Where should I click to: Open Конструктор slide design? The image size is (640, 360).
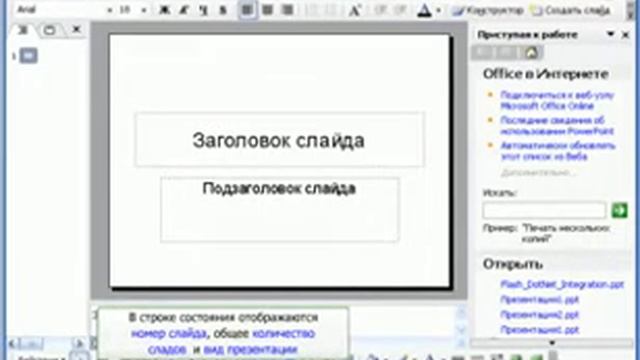click(x=488, y=10)
